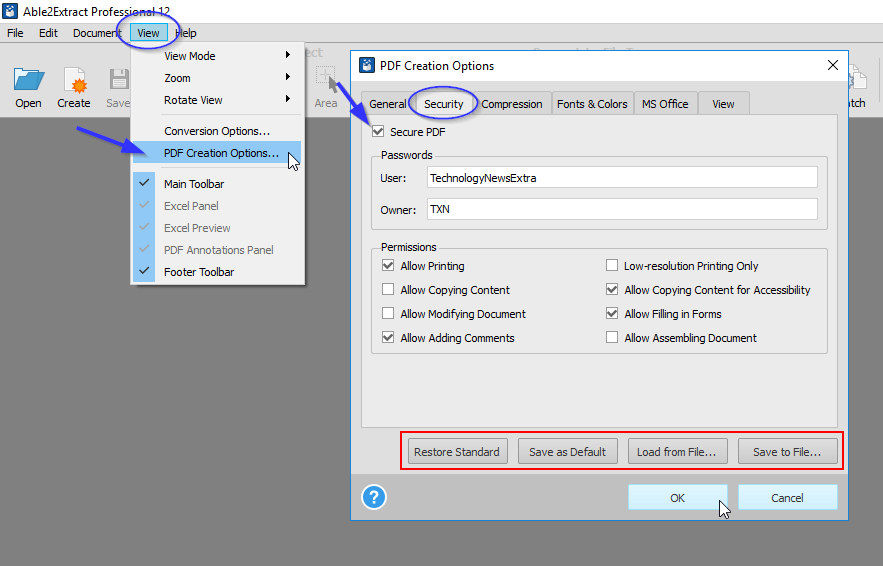Screen dimensions: 883x566
Task: Switch to the MS Office tab
Action: pyautogui.click(x=665, y=104)
